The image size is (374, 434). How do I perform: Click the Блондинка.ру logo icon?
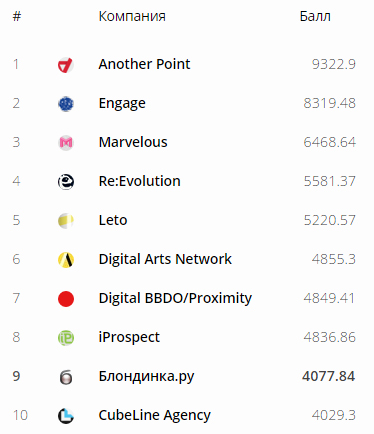(x=66, y=377)
